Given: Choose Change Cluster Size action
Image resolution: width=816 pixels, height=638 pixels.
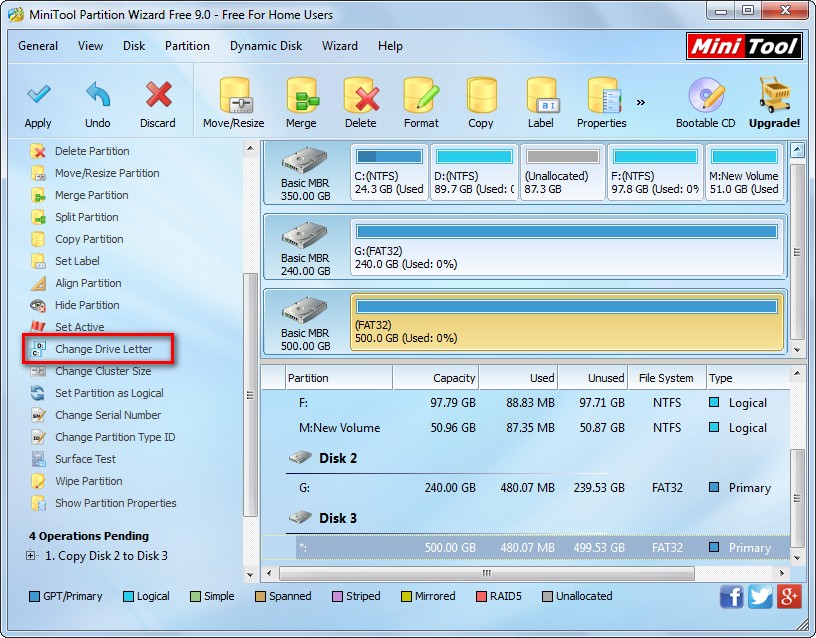Looking at the screenshot, I should click(x=103, y=372).
